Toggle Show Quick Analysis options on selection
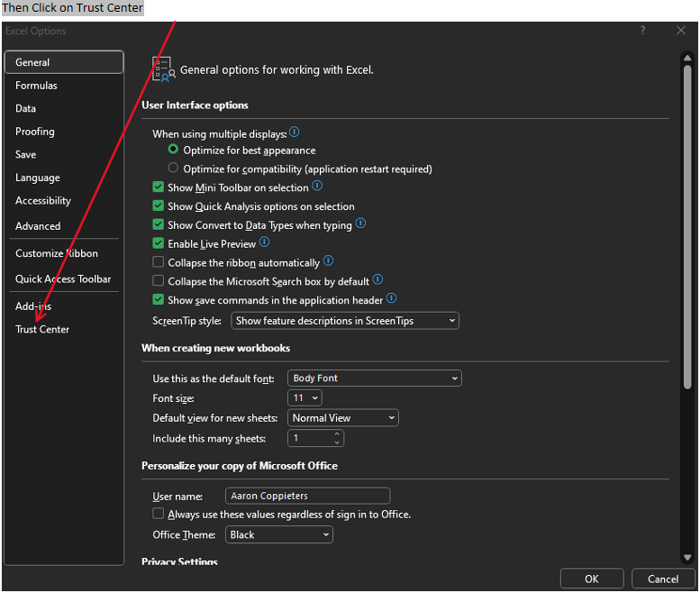The image size is (700, 593). 158,205
